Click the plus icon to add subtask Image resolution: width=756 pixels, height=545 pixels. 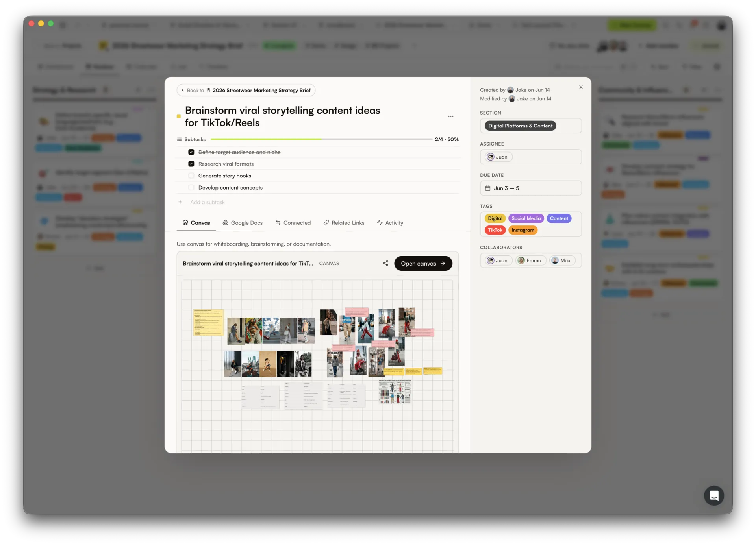pyautogui.click(x=180, y=202)
